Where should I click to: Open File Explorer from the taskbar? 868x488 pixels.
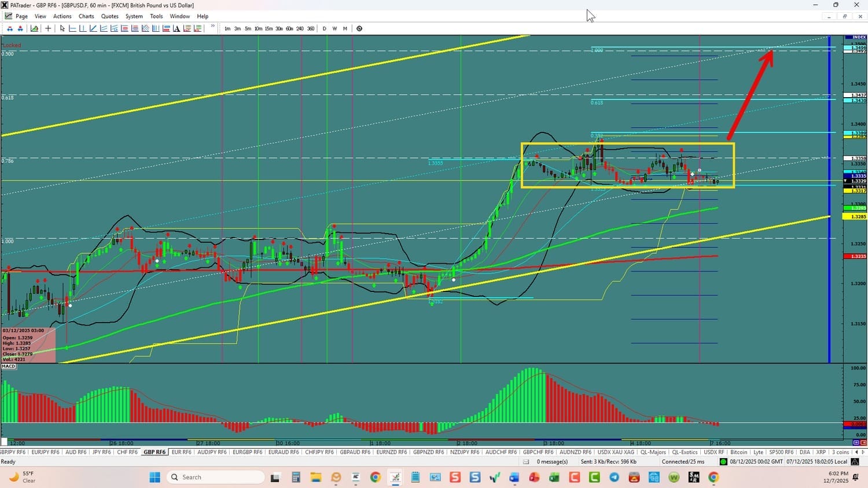[x=316, y=477]
